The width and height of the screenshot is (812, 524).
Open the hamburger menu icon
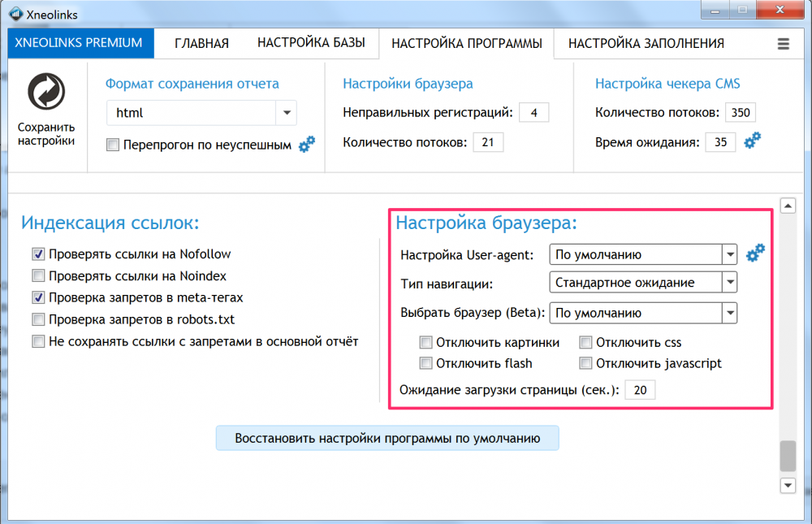click(784, 44)
